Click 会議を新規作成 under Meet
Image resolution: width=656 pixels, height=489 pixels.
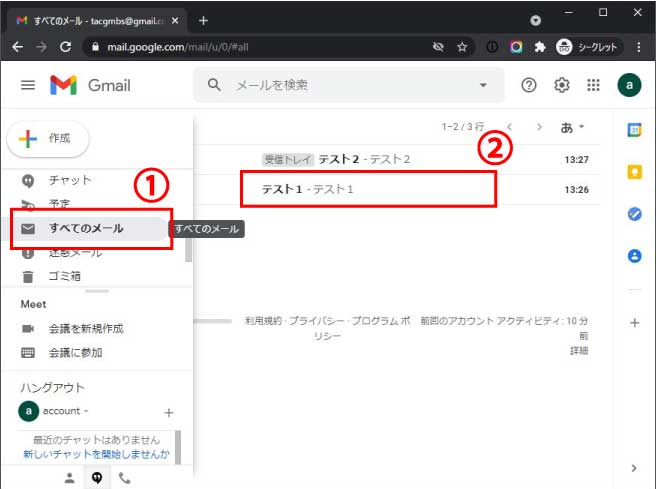(86, 329)
